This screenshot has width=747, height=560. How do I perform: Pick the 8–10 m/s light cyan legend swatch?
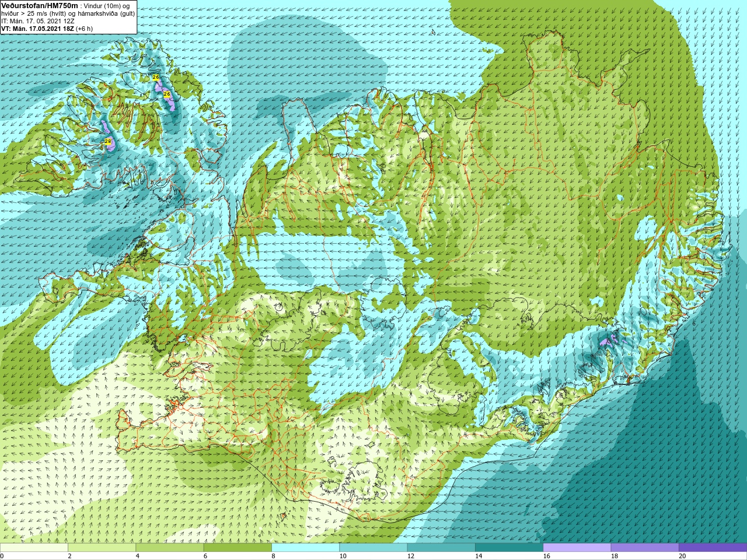pos(305,548)
